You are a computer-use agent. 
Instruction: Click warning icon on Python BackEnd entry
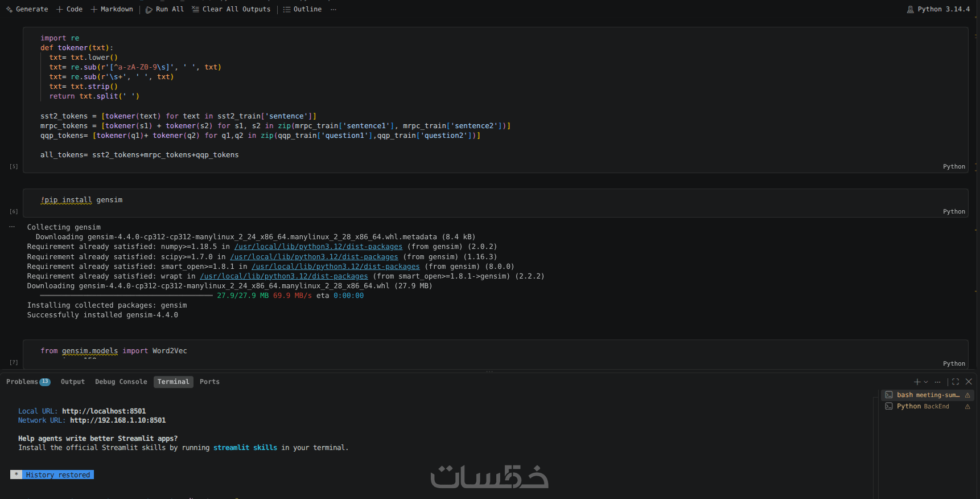(x=967, y=407)
